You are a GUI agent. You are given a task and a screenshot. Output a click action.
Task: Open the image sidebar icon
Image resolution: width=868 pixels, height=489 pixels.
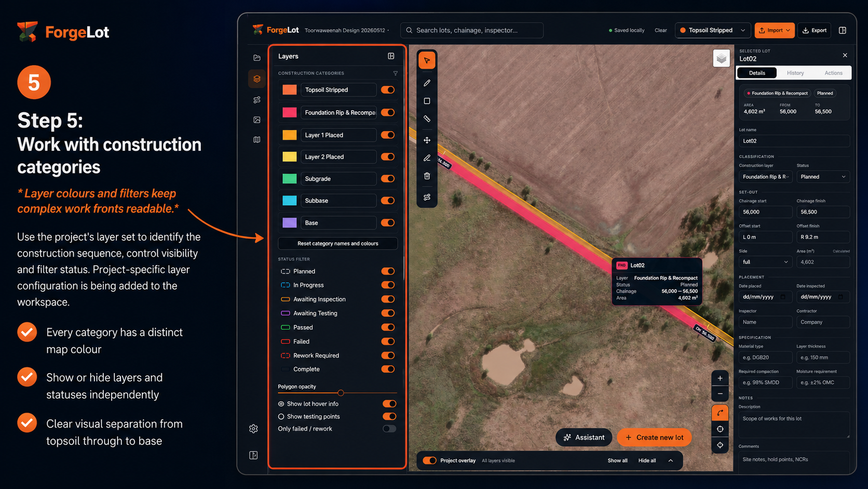[257, 120]
